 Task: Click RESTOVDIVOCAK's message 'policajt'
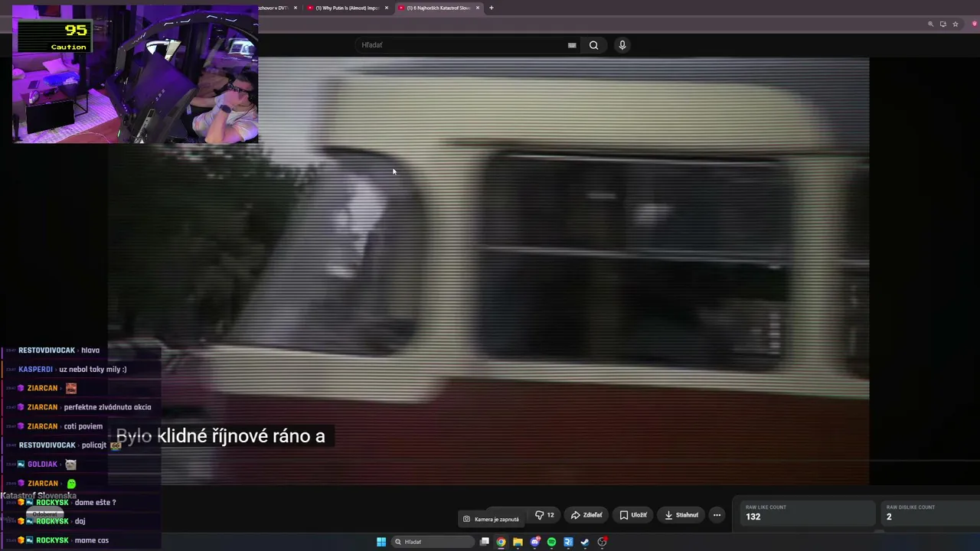pos(94,445)
